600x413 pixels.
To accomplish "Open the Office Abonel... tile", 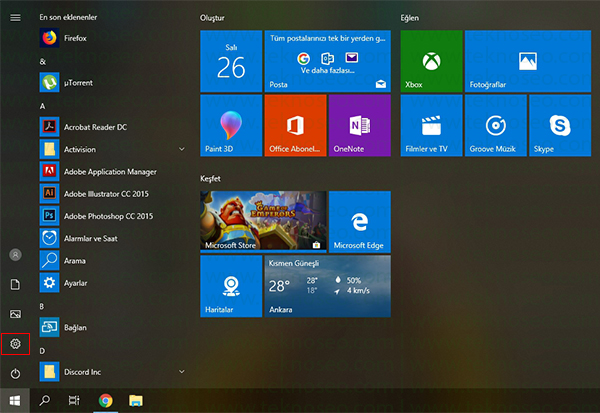I will (295, 126).
